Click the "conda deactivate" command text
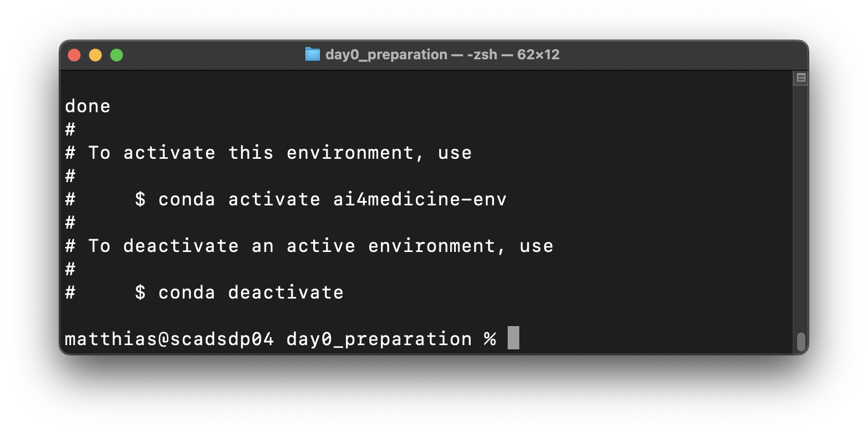 [x=251, y=293]
